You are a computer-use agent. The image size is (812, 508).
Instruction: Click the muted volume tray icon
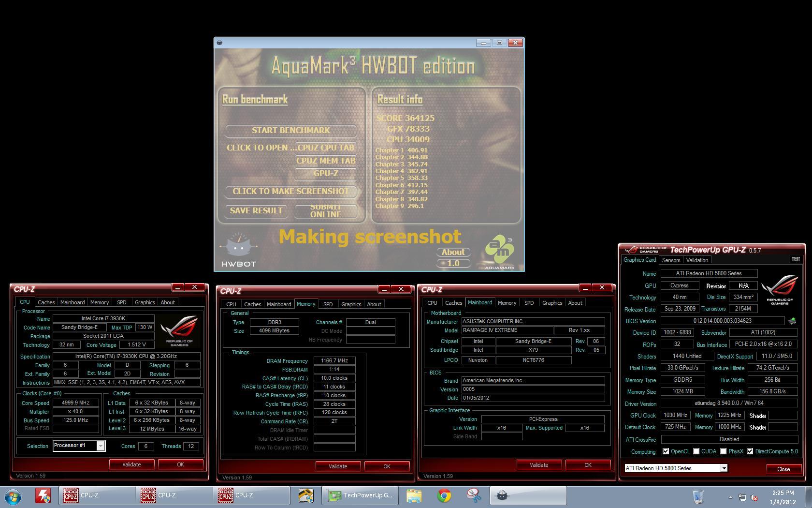[754, 497]
